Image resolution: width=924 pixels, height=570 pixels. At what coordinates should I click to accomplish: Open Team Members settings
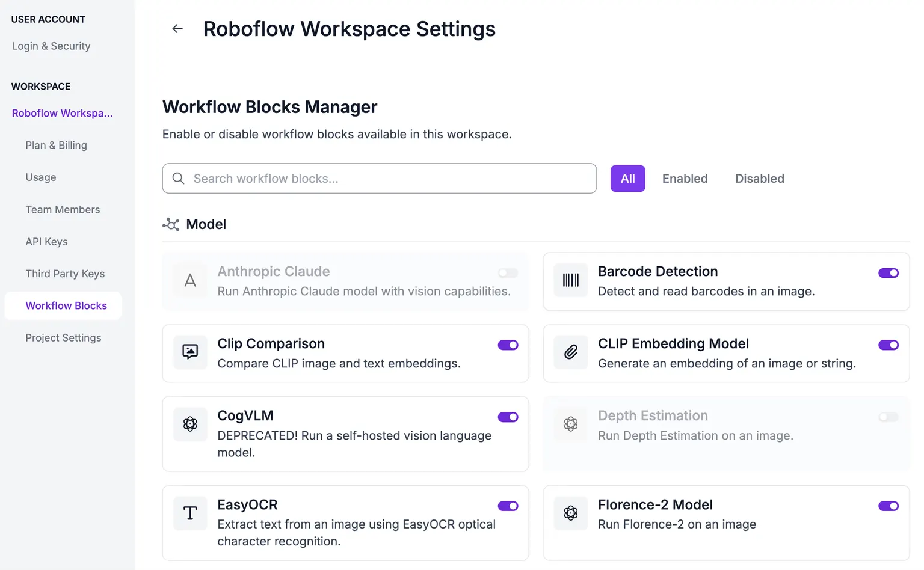(63, 210)
